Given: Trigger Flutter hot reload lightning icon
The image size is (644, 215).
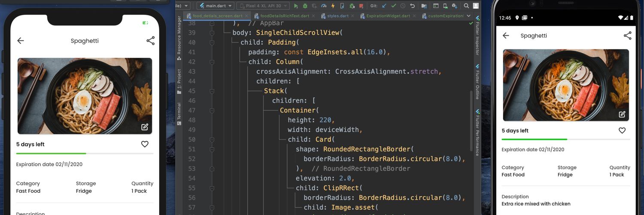Looking at the screenshot, I should tap(333, 6).
